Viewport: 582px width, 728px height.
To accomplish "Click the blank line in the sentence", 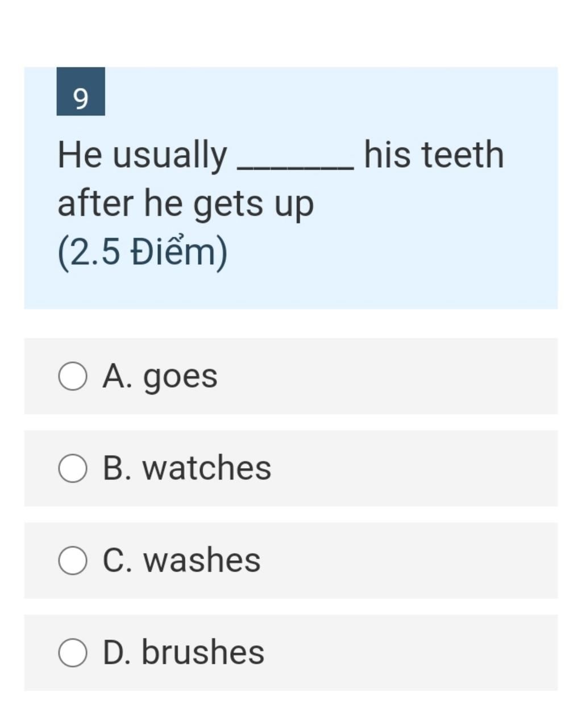I will (x=296, y=167).
